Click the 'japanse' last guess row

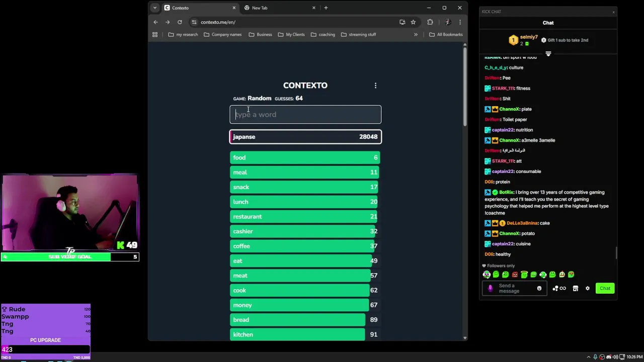point(305,137)
